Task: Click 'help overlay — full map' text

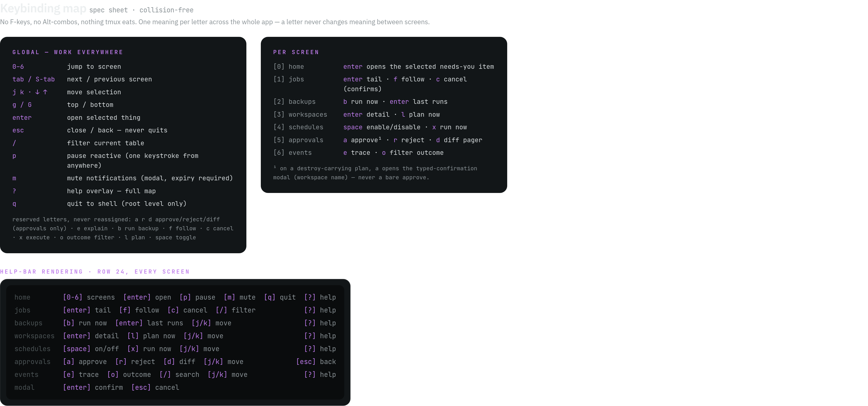Action: pos(111,191)
